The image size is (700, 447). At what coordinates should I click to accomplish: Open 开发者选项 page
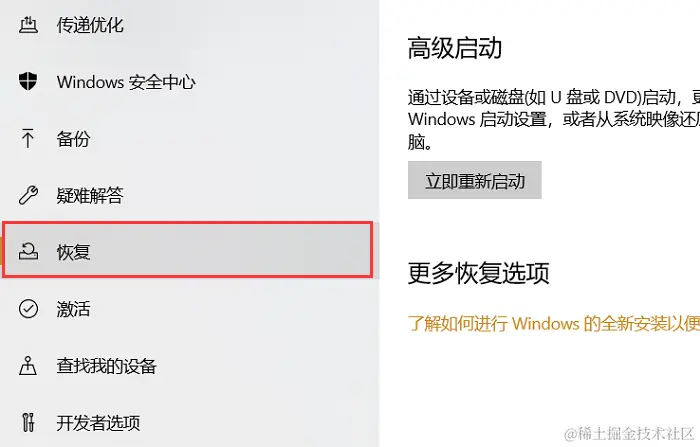[98, 422]
